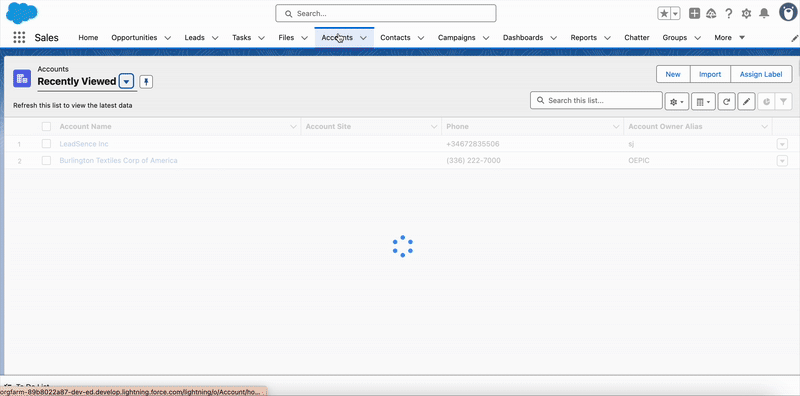Open the Favorites star icon
This screenshot has height=396, width=800.
pyautogui.click(x=664, y=14)
